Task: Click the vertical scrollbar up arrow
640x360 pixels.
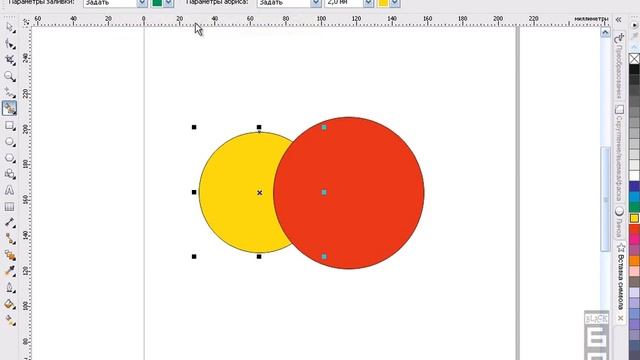Action: [605, 32]
